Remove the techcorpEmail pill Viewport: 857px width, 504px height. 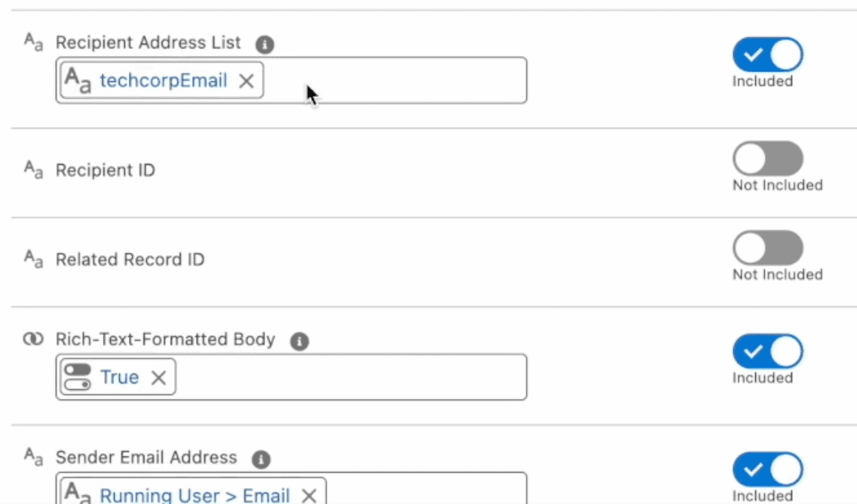[246, 80]
